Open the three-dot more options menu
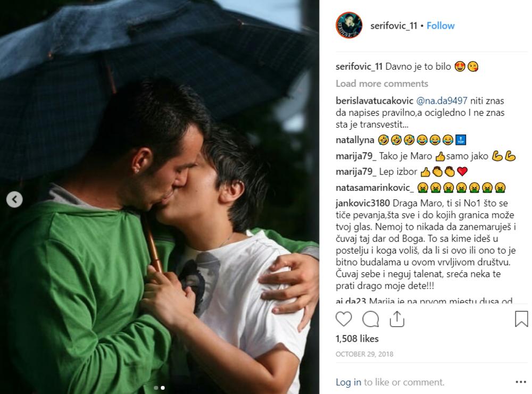Viewport: 532px width, 394px height. point(521,382)
